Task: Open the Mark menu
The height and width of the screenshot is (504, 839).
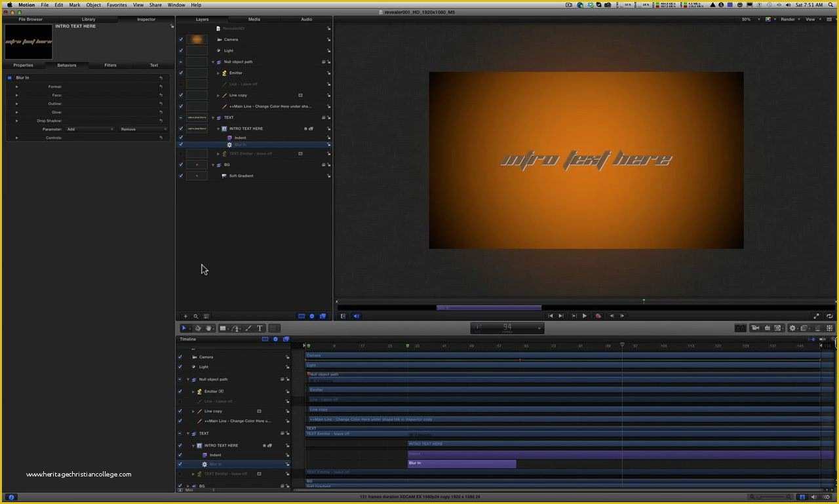Action: (x=75, y=5)
